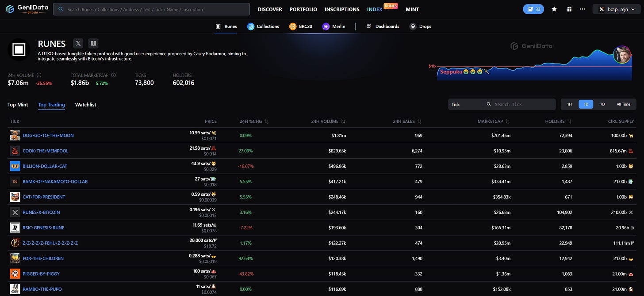Focus the Search Tick input
Viewport: 644px width, 296px height.
[x=519, y=104]
